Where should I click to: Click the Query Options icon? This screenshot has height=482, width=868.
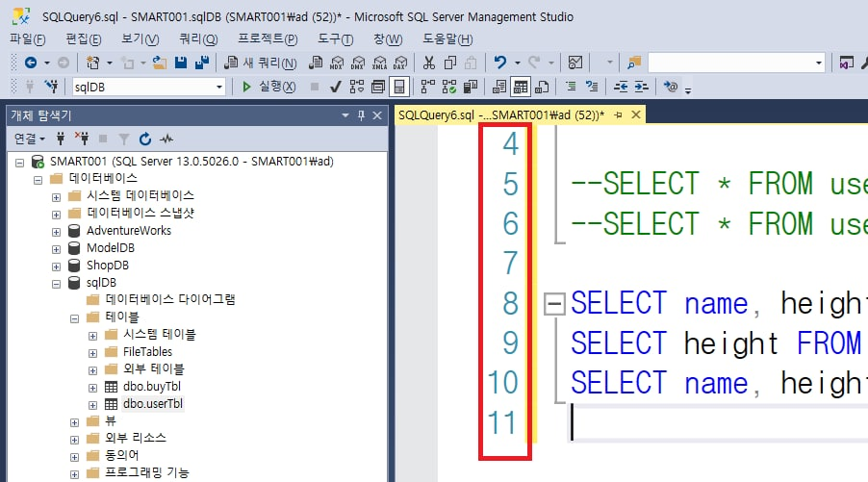[x=378, y=87]
